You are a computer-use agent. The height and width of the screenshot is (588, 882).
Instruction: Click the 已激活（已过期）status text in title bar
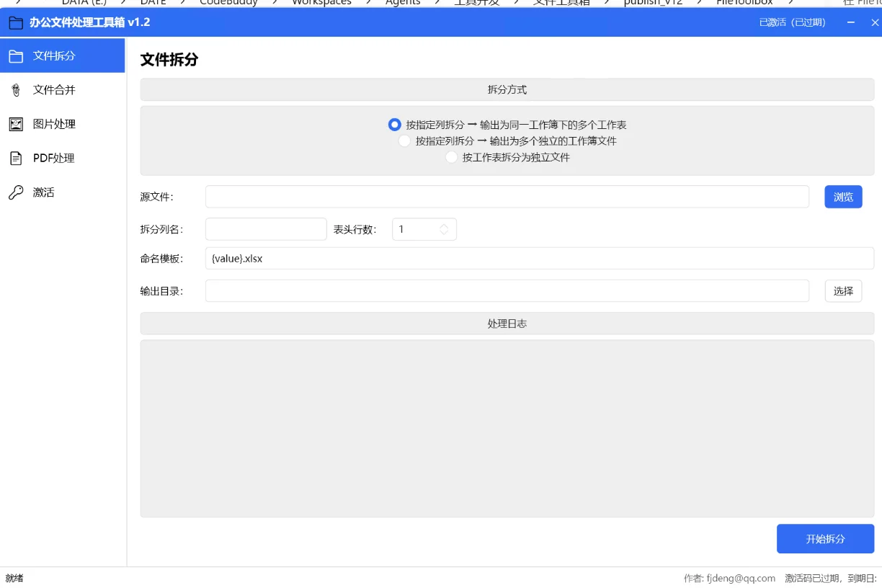click(792, 22)
